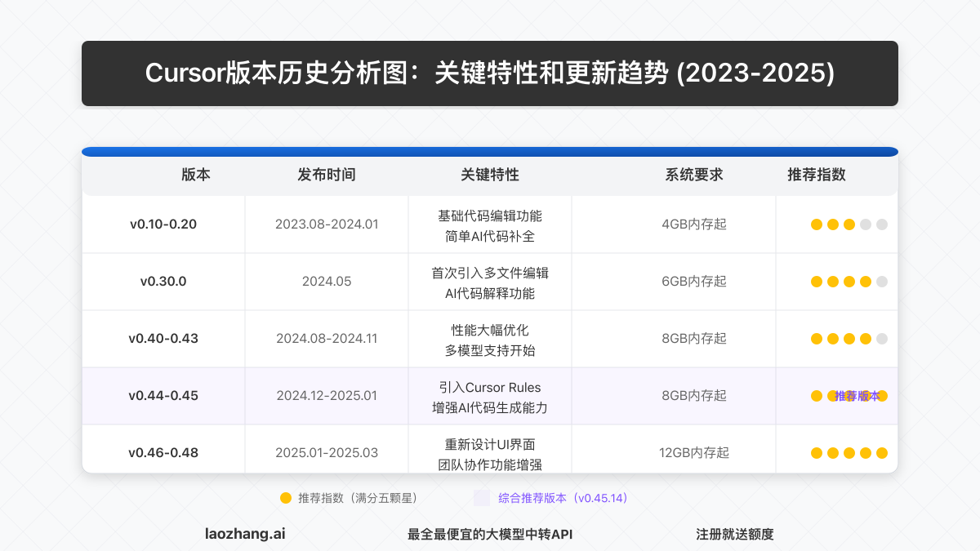Click the feature text '增强AI代码生成能力'
Screen dimensions: 980x551
tap(490, 408)
